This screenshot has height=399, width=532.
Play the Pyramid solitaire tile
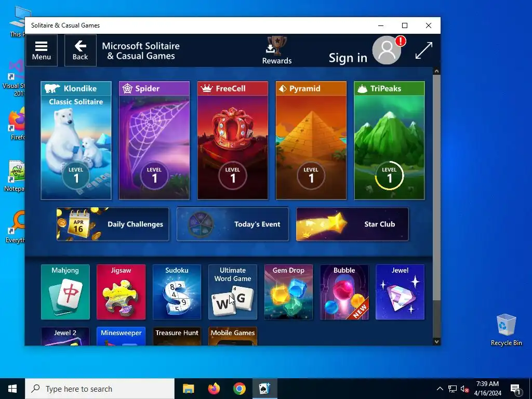click(311, 140)
